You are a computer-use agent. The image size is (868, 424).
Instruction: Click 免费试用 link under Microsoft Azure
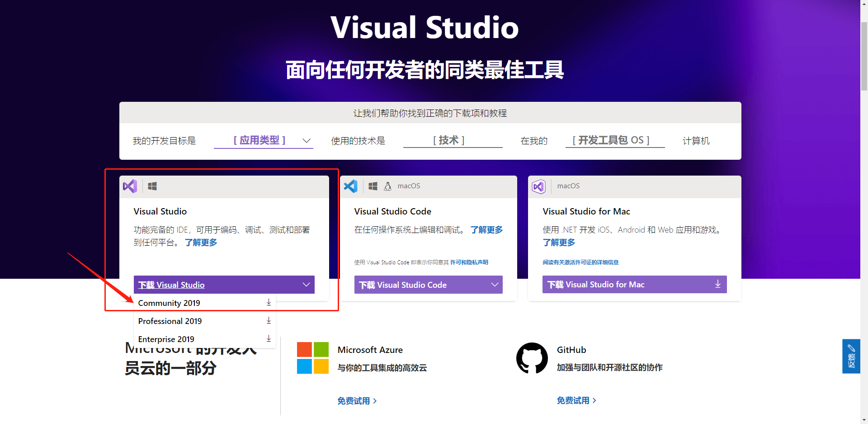pyautogui.click(x=357, y=401)
